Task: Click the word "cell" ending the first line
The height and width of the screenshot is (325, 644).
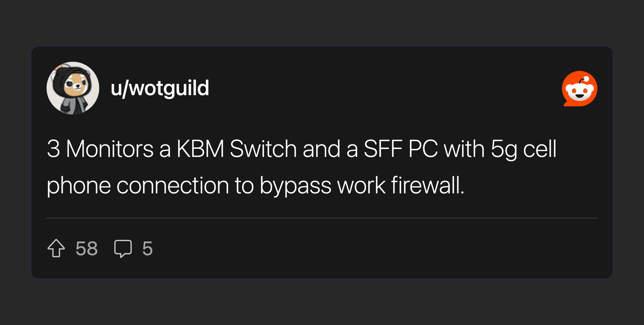Action: (540, 149)
